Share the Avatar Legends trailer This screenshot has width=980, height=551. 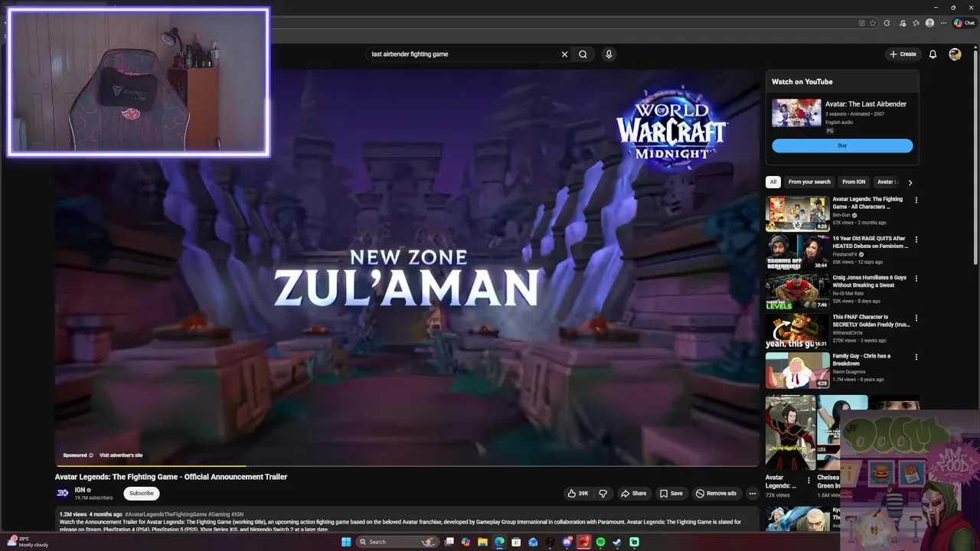(634, 494)
